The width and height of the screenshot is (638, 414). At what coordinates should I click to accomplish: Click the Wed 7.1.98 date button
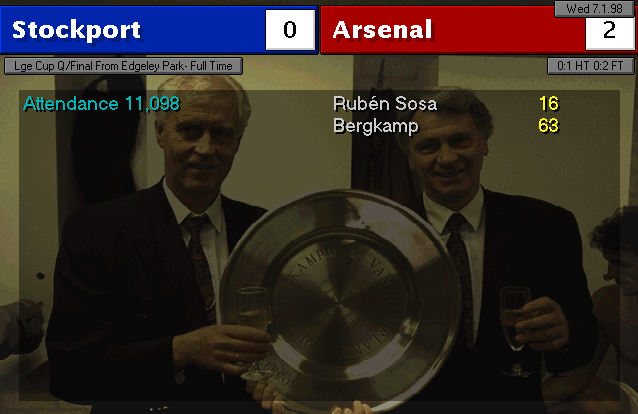pos(594,8)
